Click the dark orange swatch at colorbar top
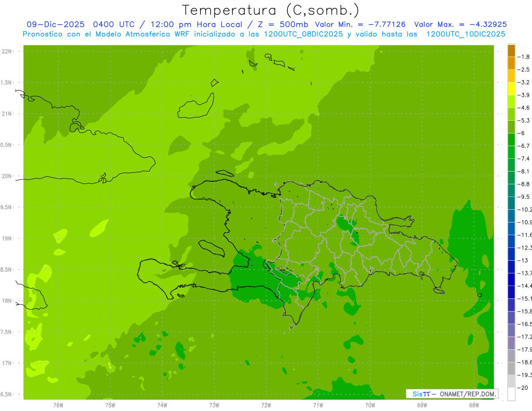The width and height of the screenshot is (532, 411). click(511, 51)
